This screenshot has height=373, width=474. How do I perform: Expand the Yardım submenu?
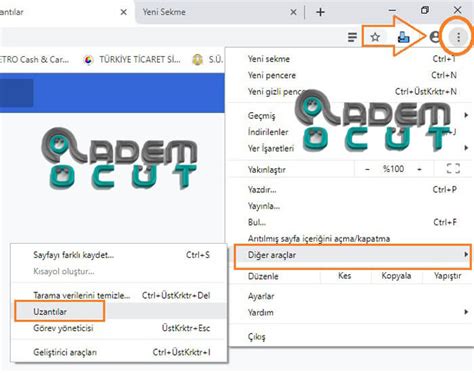(350, 312)
